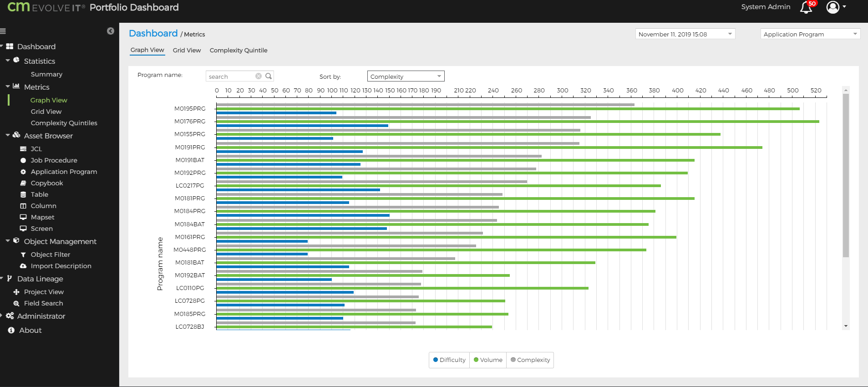Click the hamburger menu icon in the sidebar

pyautogui.click(x=3, y=31)
